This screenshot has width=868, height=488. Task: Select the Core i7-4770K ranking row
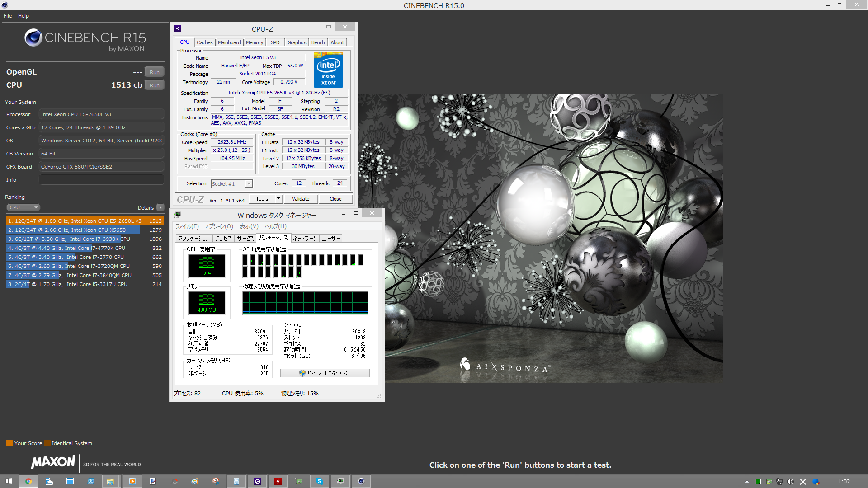(x=85, y=248)
